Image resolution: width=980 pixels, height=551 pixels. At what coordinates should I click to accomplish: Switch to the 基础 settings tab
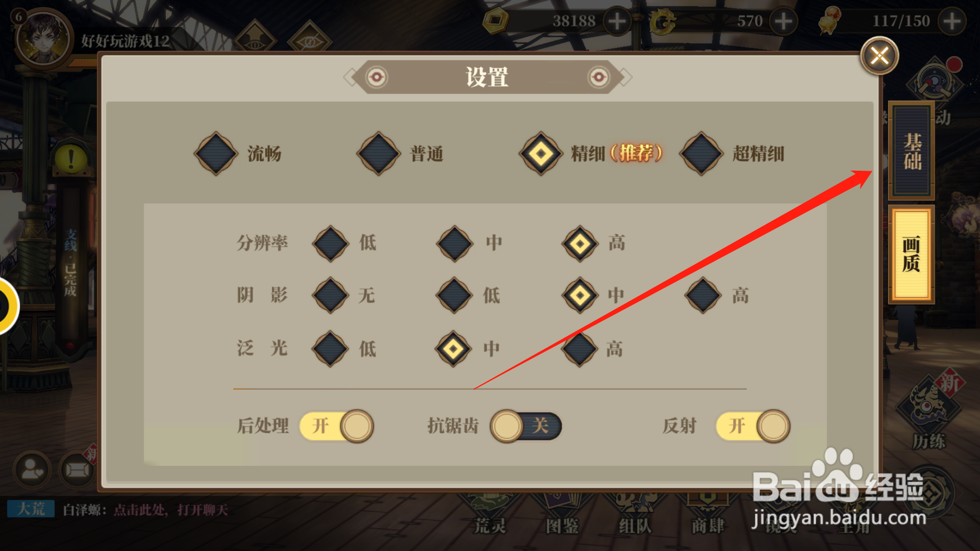[x=912, y=151]
